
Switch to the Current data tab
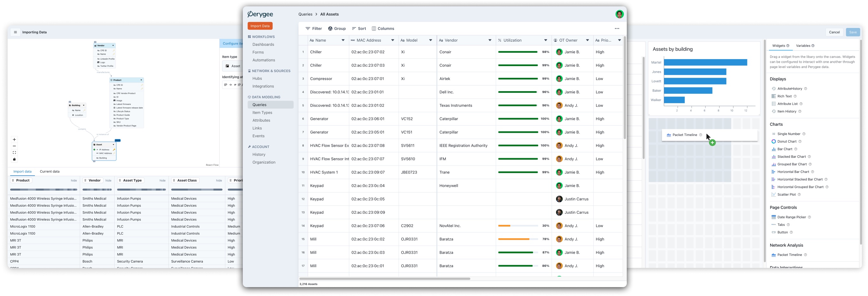(x=50, y=172)
